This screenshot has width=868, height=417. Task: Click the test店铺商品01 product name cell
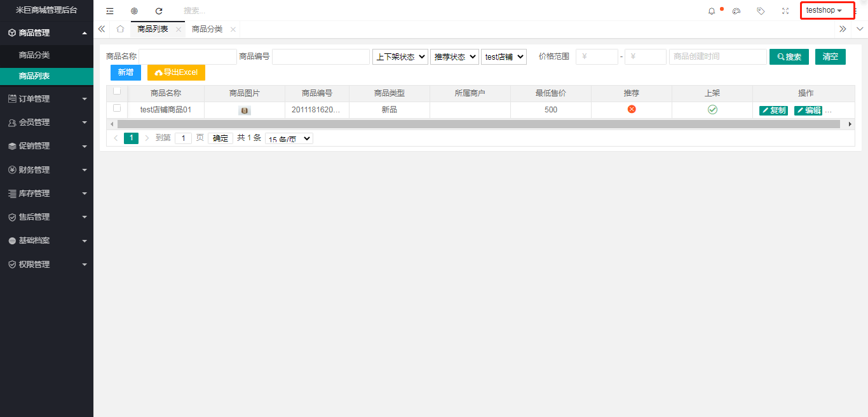click(166, 110)
